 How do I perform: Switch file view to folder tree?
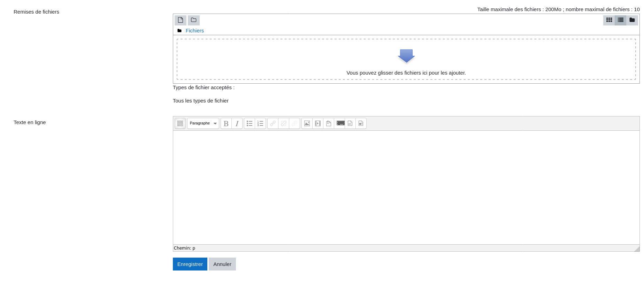(x=632, y=20)
